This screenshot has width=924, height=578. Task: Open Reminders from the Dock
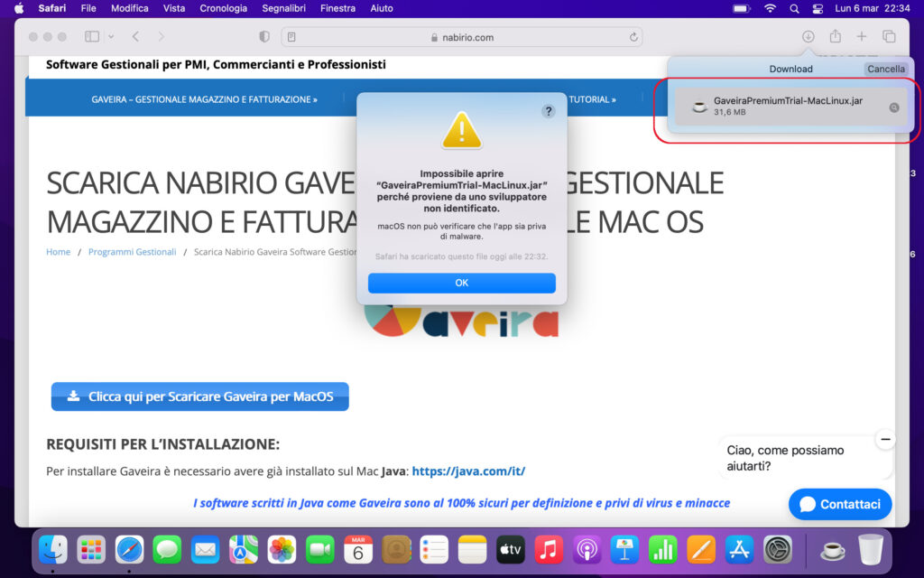(434, 550)
